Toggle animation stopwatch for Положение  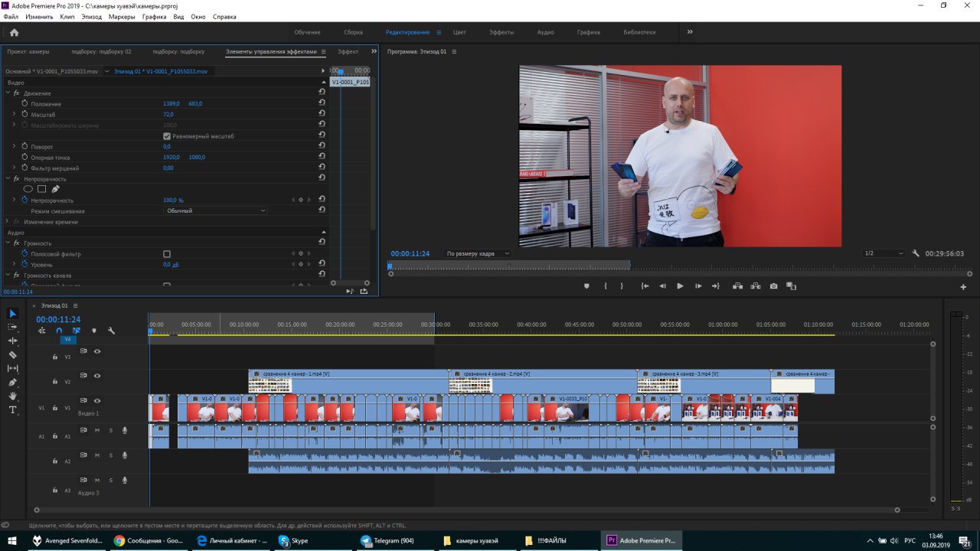24,103
